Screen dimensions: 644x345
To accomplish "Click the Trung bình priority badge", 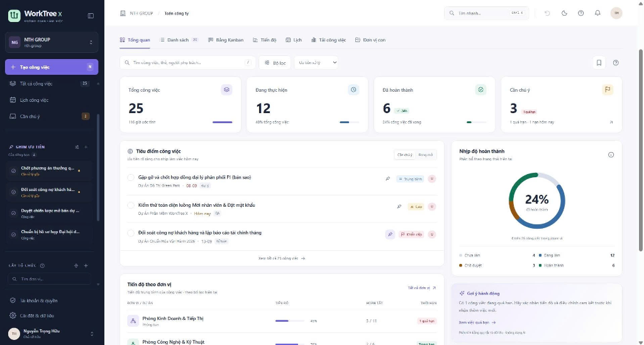I will tap(410, 179).
